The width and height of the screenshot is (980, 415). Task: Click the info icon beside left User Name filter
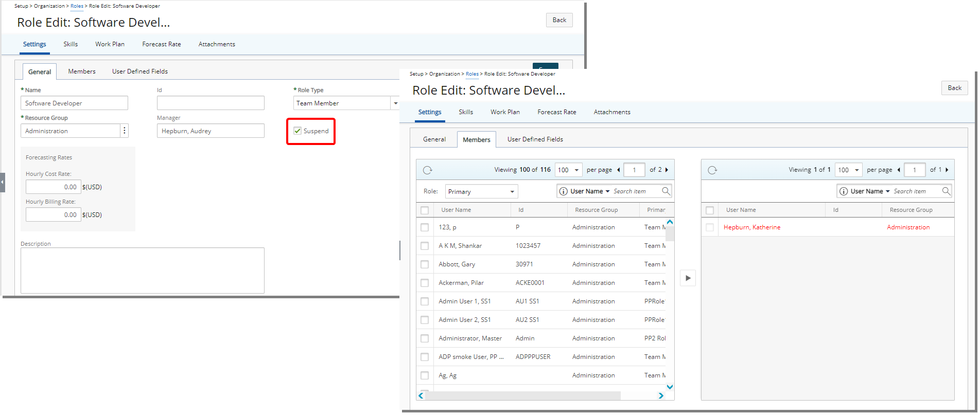pyautogui.click(x=564, y=191)
